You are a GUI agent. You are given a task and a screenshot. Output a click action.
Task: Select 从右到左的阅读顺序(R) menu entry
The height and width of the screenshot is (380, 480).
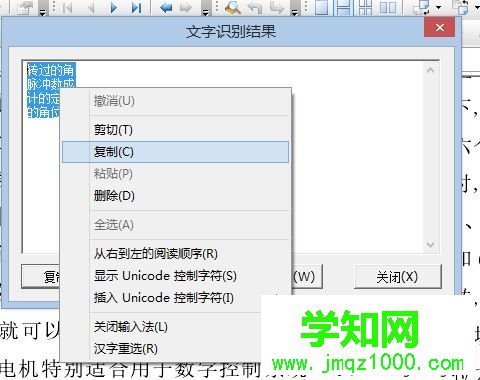click(x=175, y=254)
